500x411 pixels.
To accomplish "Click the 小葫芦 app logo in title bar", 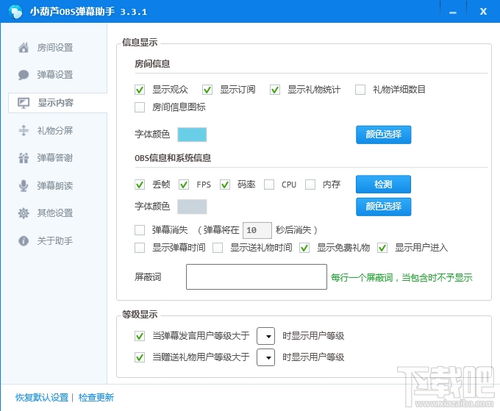I will coord(16,12).
